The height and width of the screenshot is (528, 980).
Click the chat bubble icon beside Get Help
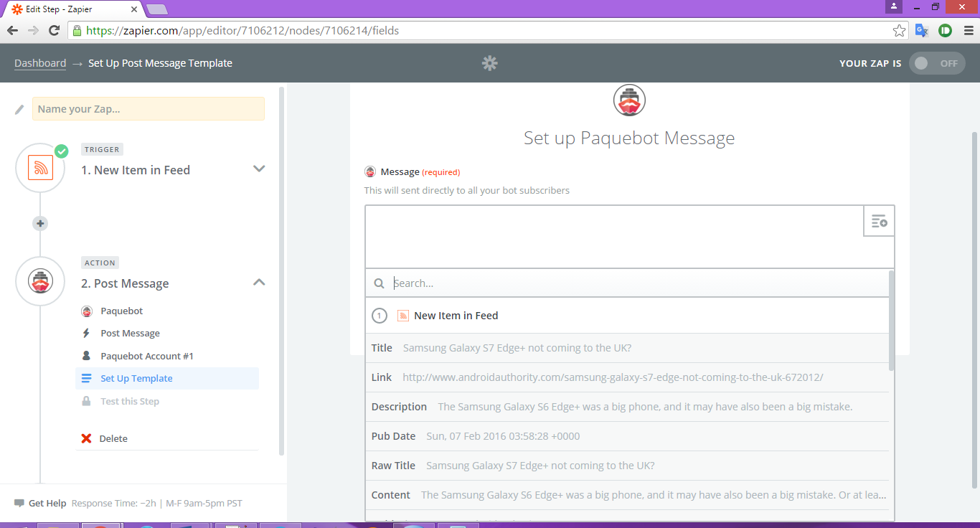tap(19, 504)
